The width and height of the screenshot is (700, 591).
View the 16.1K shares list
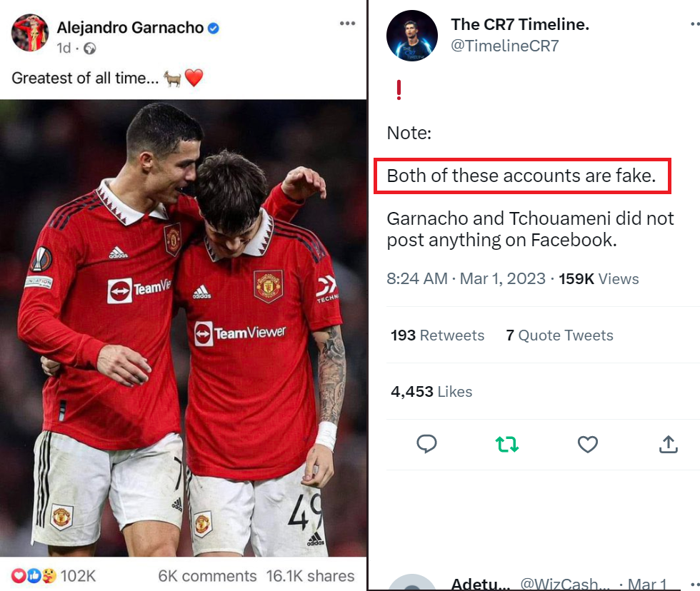310,576
